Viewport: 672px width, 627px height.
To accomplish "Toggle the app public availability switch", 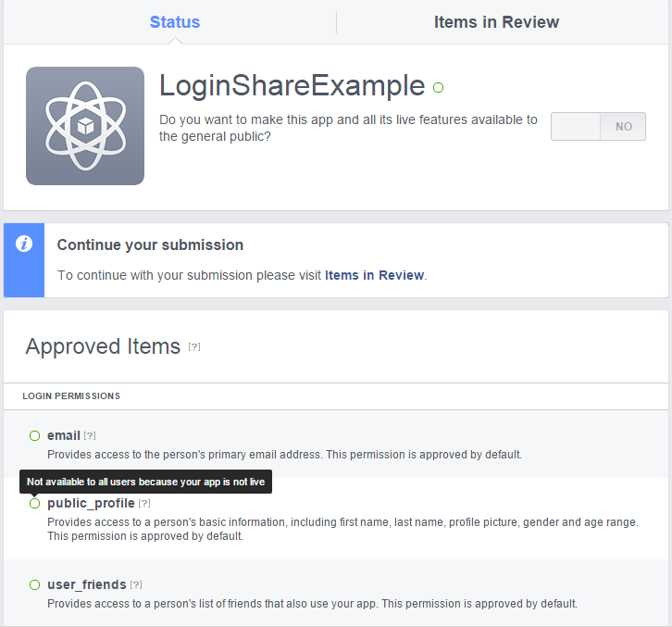I will click(x=598, y=127).
